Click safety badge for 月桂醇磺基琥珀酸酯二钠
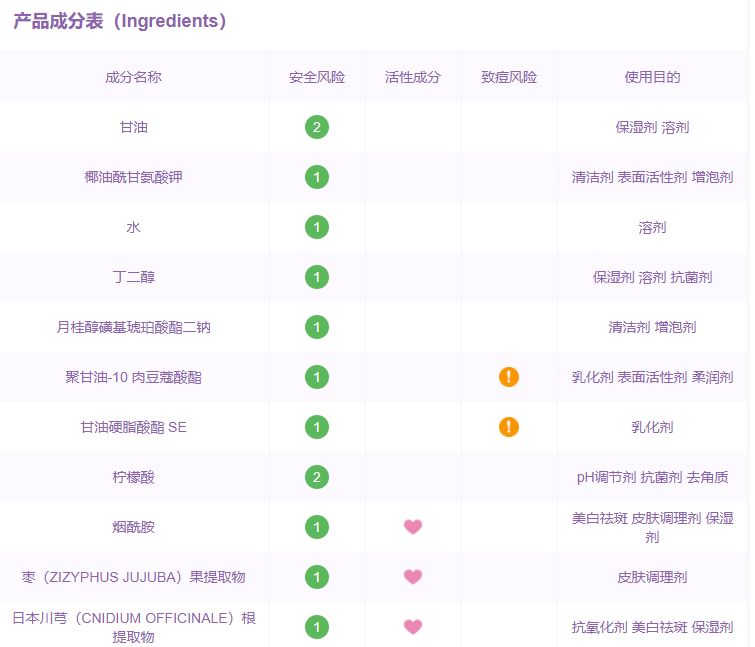 tap(316, 327)
